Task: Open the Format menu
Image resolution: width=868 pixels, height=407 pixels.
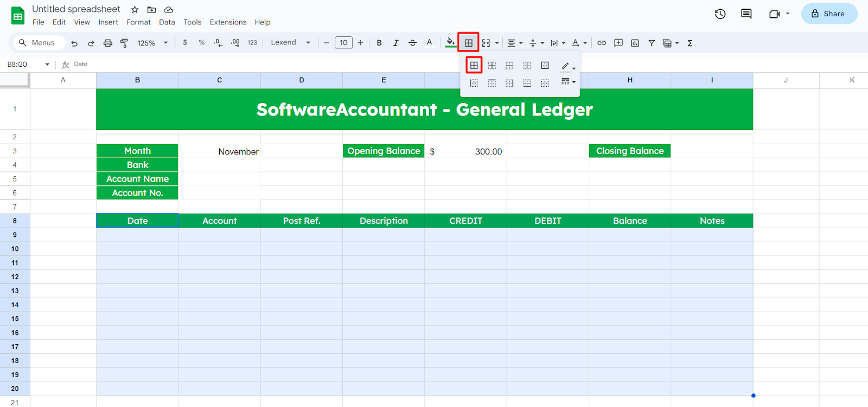Action: pyautogui.click(x=138, y=22)
